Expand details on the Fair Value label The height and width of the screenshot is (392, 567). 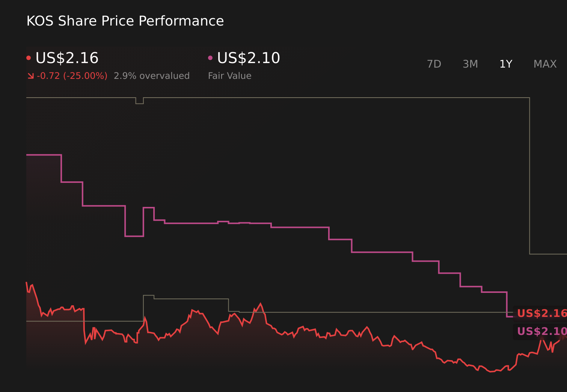[x=230, y=75]
